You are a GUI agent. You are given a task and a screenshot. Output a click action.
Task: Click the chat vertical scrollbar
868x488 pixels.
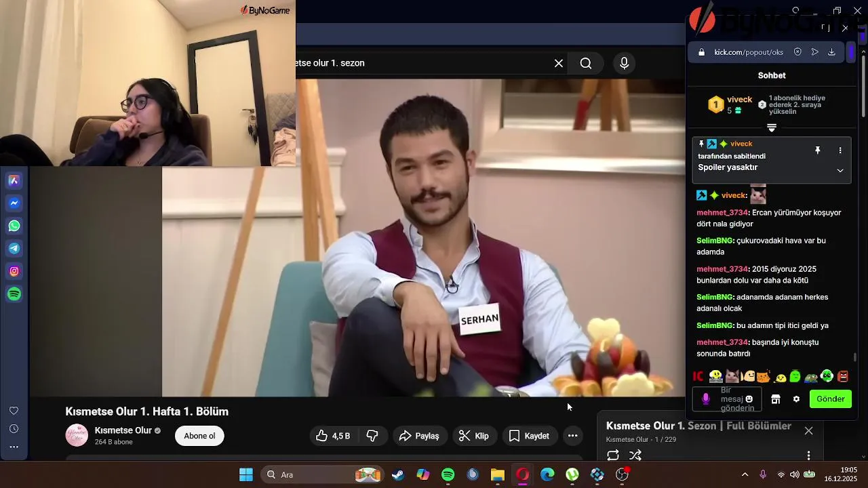855,357
